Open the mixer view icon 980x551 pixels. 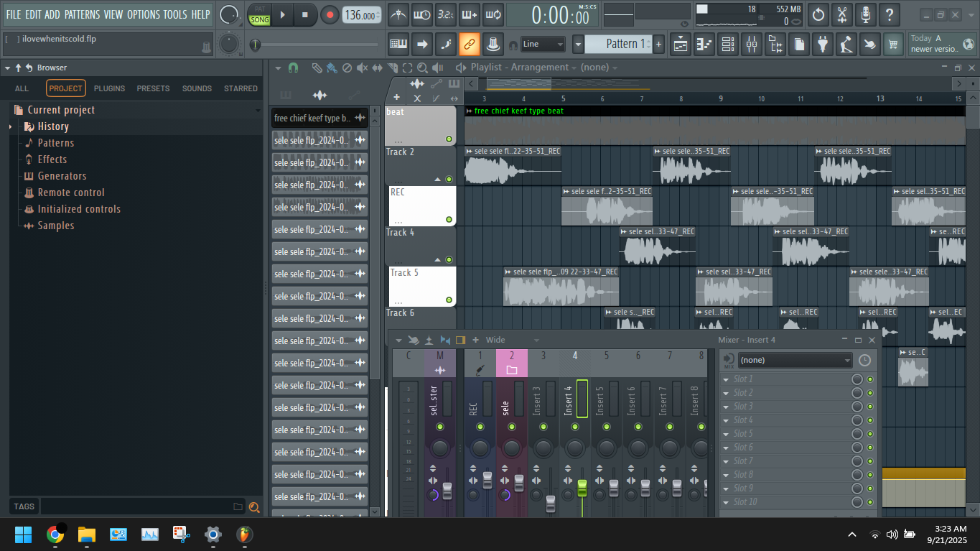(x=752, y=45)
